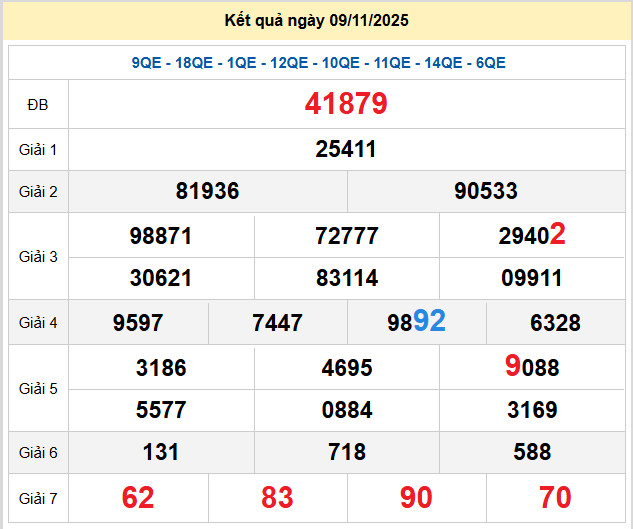Image resolution: width=633 pixels, height=529 pixels.
Task: Click Giải 3 number 83114
Action: click(x=346, y=278)
